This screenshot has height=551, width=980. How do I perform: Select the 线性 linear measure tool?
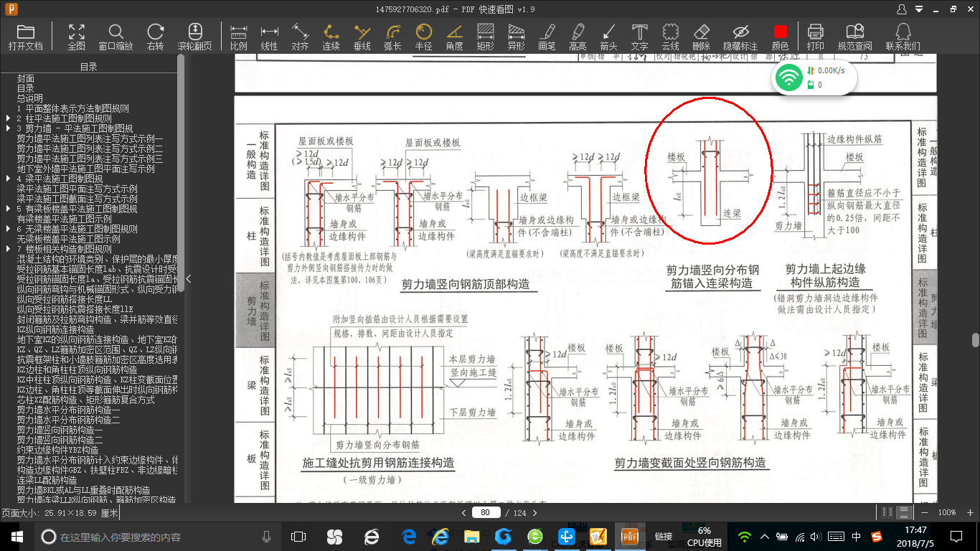click(x=269, y=37)
